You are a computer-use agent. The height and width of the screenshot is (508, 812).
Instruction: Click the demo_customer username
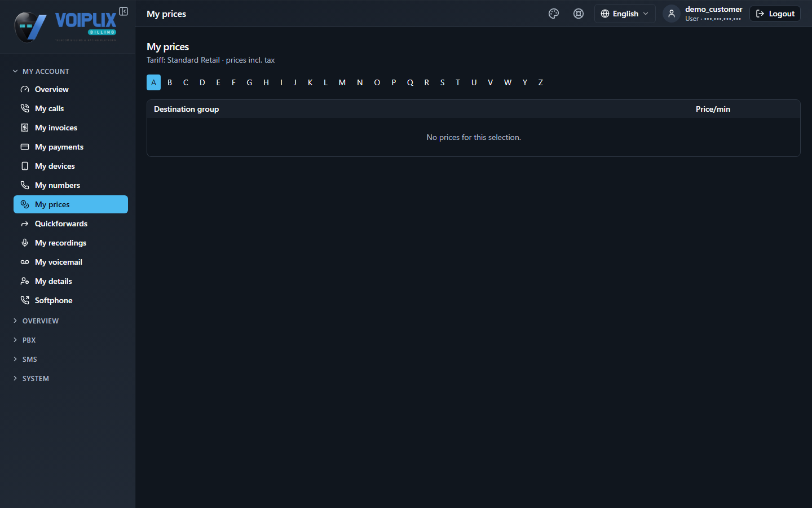713,9
